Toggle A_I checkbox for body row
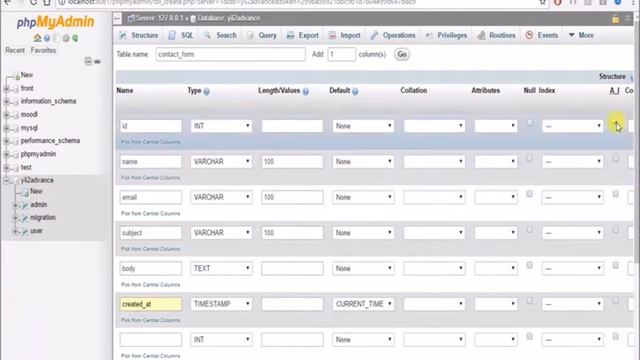The image size is (640, 360). tap(616, 265)
